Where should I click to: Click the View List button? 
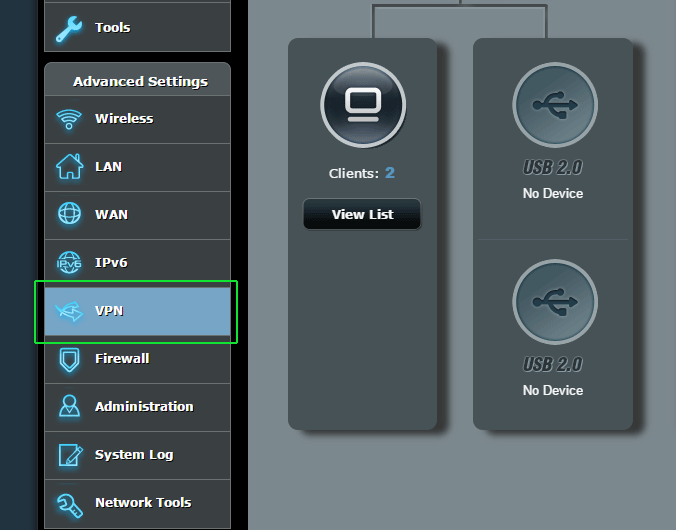(362, 214)
